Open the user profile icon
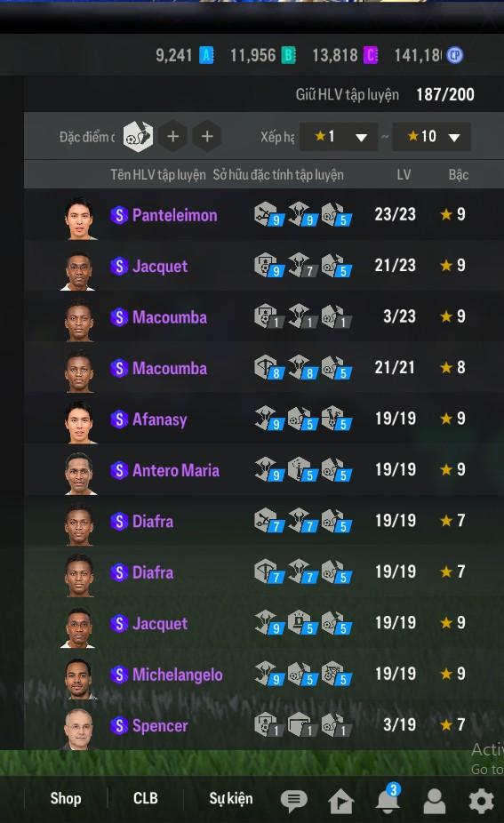 [434, 801]
